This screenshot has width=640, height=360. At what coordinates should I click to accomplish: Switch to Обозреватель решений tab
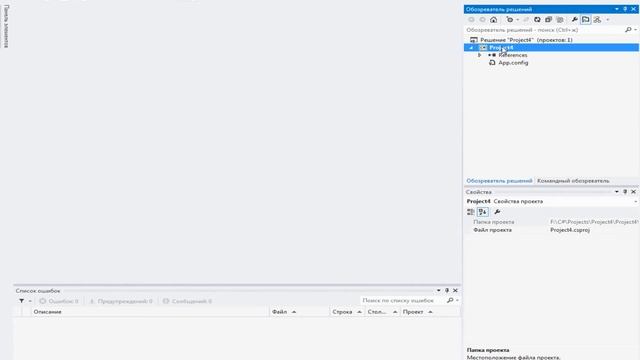[499, 181]
